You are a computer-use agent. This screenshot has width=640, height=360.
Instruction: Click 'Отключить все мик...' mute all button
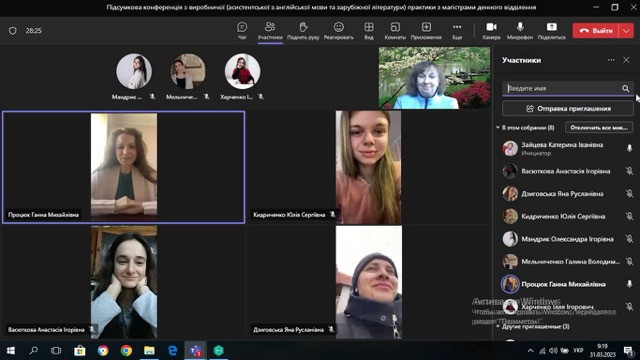[x=599, y=128]
